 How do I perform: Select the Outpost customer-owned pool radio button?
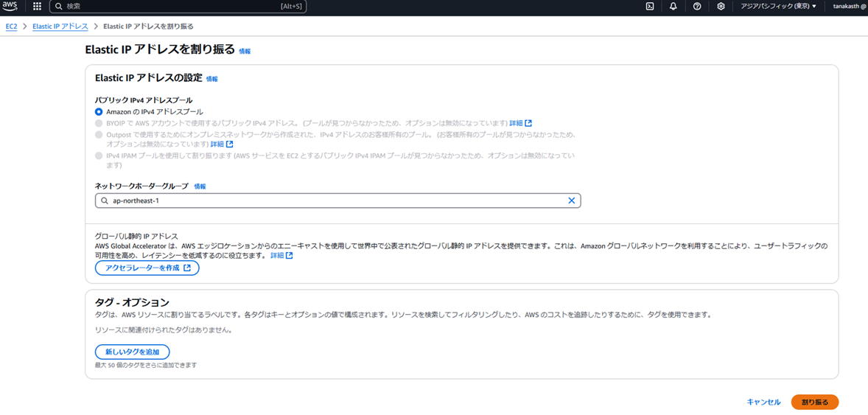click(x=99, y=135)
